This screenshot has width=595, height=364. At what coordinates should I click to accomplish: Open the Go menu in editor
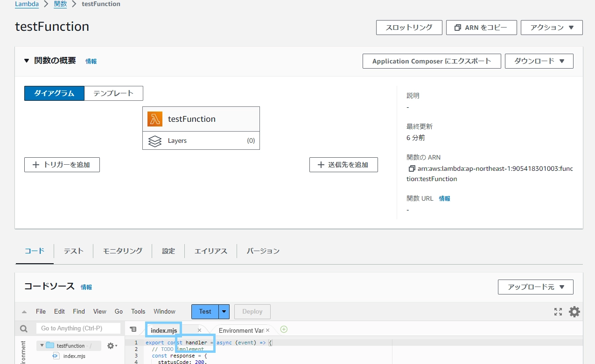click(119, 311)
